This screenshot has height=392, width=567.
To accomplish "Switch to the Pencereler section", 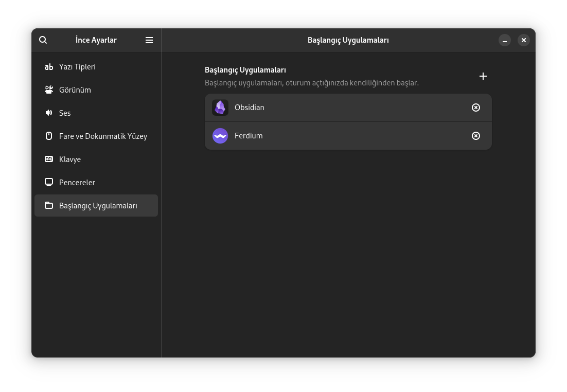I will [x=77, y=182].
